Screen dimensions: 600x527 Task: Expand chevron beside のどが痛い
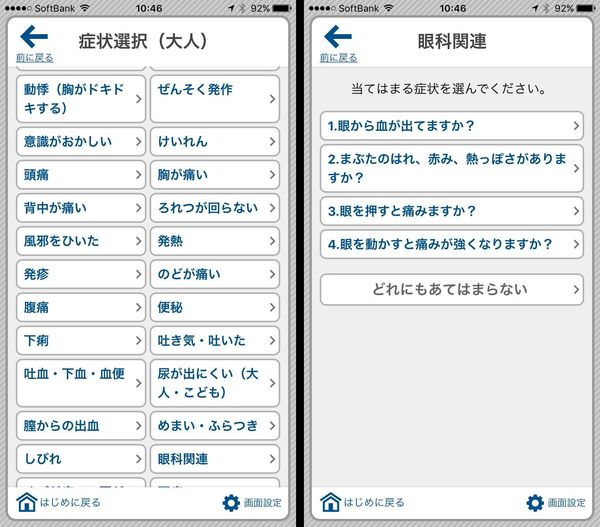click(x=272, y=274)
